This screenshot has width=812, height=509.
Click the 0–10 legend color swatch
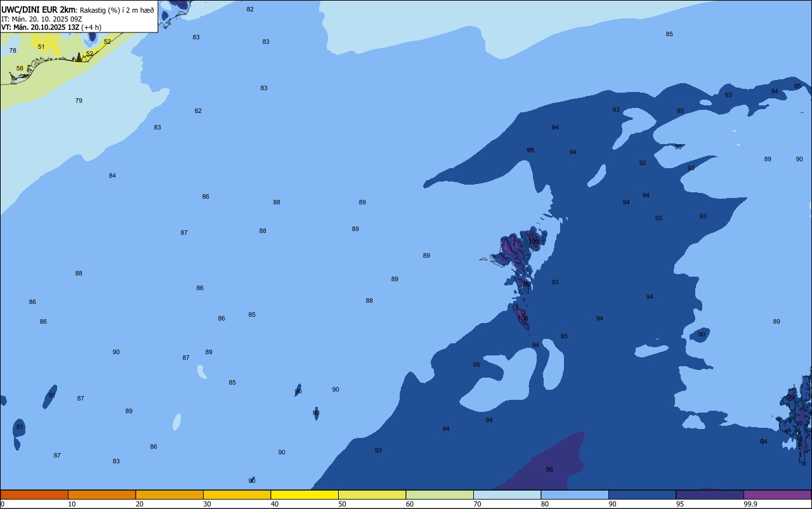coord(34,494)
